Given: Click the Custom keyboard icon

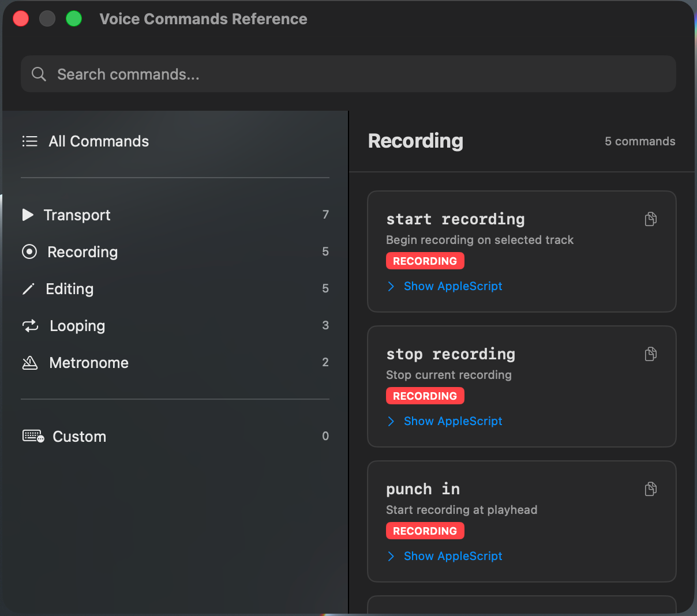Looking at the screenshot, I should [32, 436].
